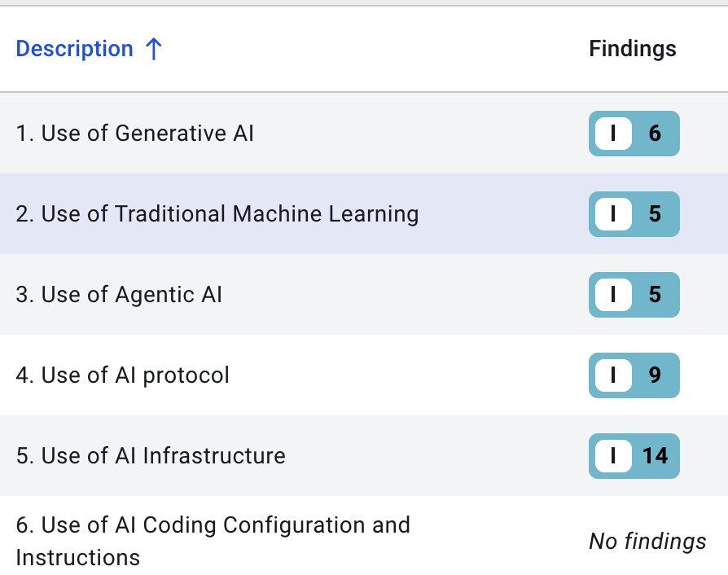Viewport: 728px width, 575px height.
Task: Click the count 5 in Agentic AI findings
Action: [x=655, y=295]
